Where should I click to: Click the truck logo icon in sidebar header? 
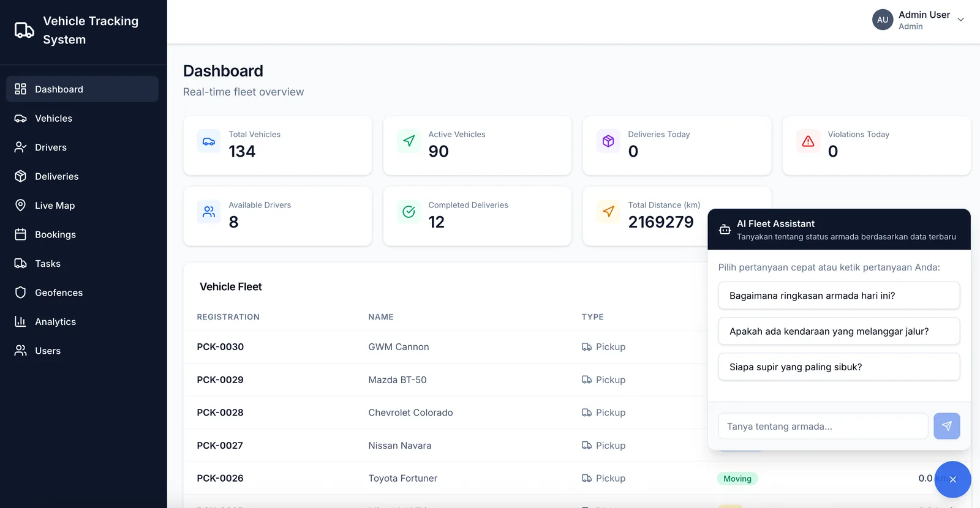tap(24, 30)
